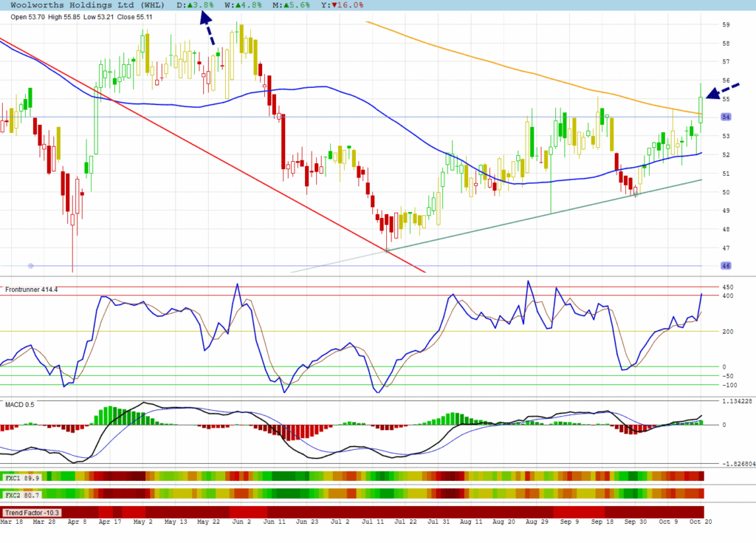The image size is (756, 543).
Task: Click the FXC1 89.9 heat strip label
Action: [20, 477]
